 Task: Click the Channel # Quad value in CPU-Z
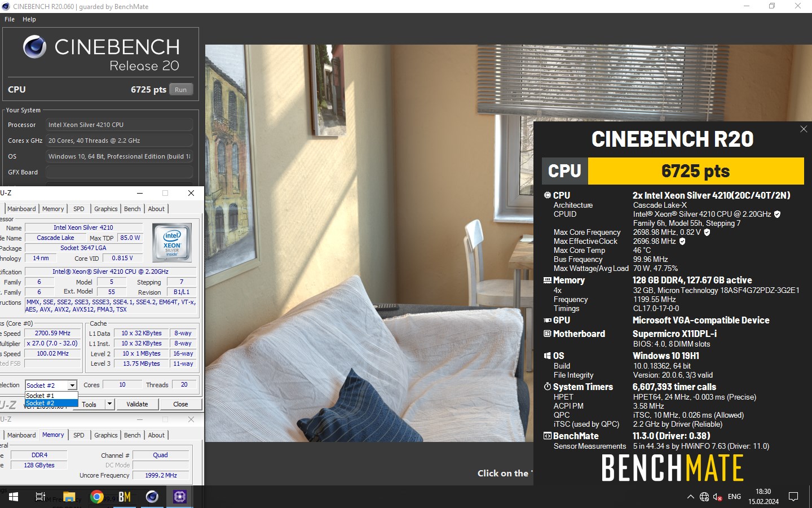161,455
